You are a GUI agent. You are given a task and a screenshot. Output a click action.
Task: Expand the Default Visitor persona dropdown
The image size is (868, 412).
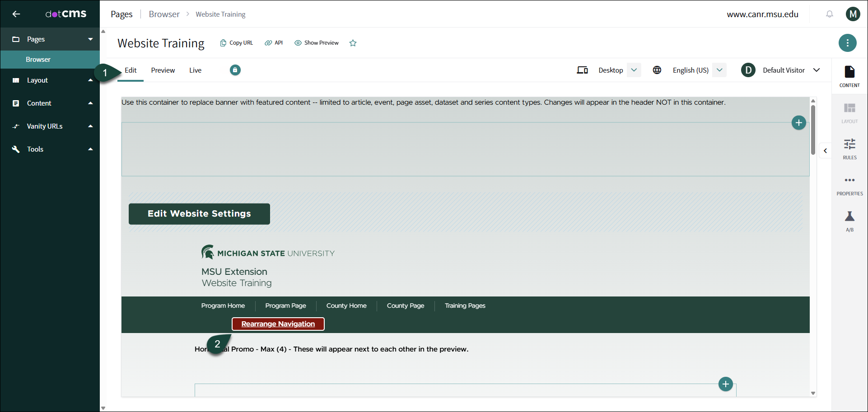[x=816, y=70]
